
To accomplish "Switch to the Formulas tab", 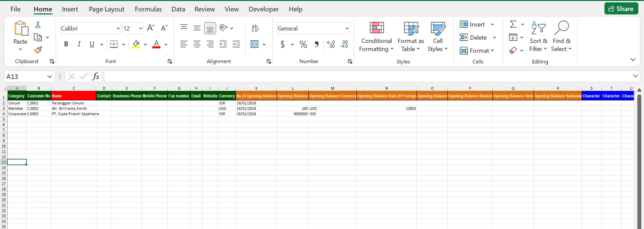I will click(148, 9).
